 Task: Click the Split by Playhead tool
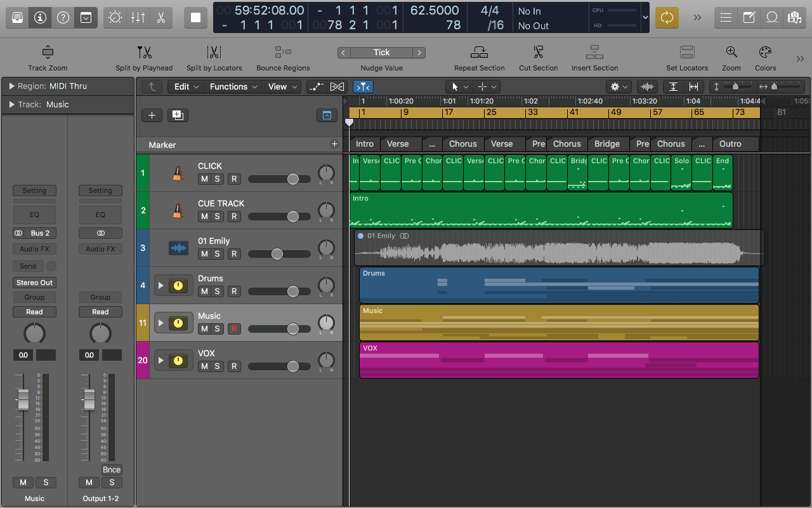point(144,53)
